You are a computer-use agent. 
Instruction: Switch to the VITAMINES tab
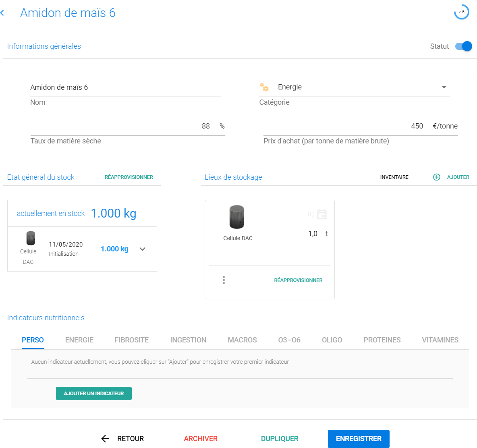tap(440, 340)
